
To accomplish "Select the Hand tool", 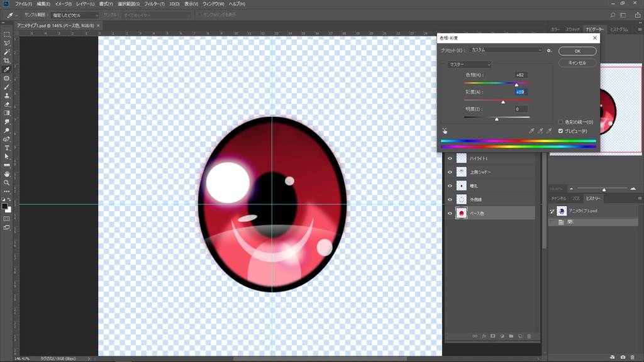I will pos(7,173).
